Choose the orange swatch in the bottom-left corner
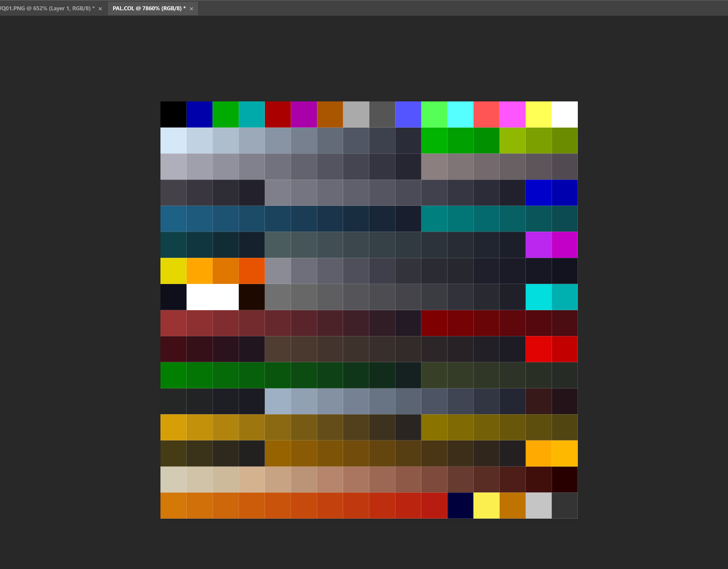The image size is (728, 569). (173, 505)
